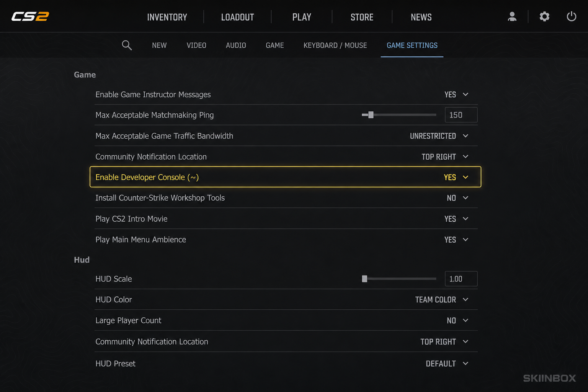Click the Max Acceptable Matchmaking Ping slider
The image size is (588, 392).
399,115
